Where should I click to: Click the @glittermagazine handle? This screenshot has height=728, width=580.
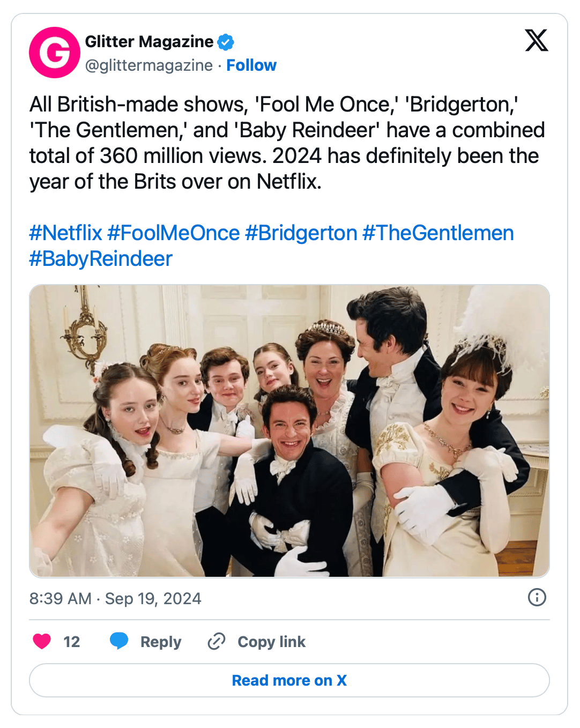pos(149,65)
